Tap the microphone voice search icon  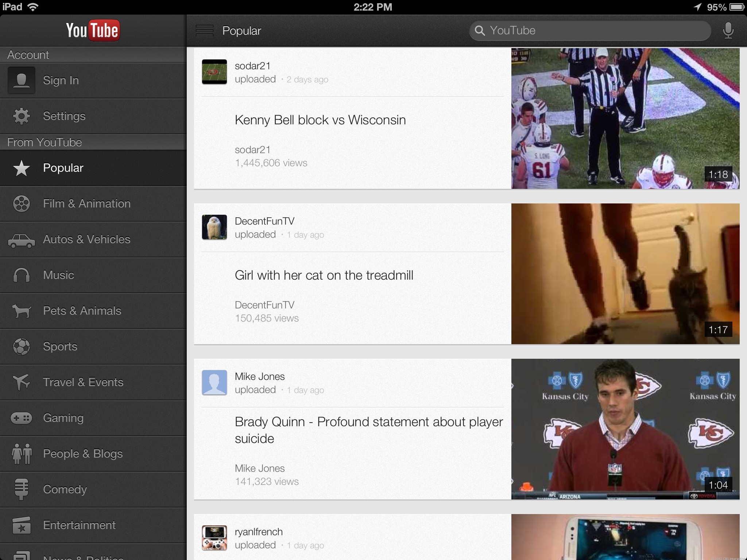728,31
